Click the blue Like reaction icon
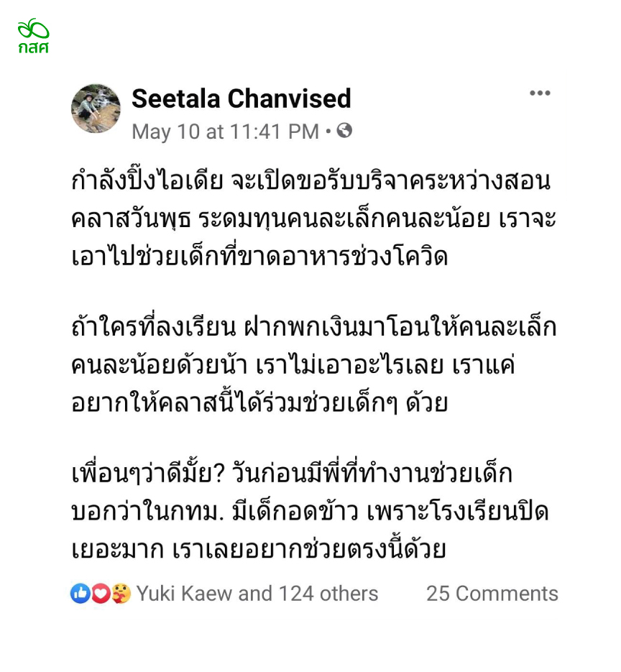 (80, 593)
